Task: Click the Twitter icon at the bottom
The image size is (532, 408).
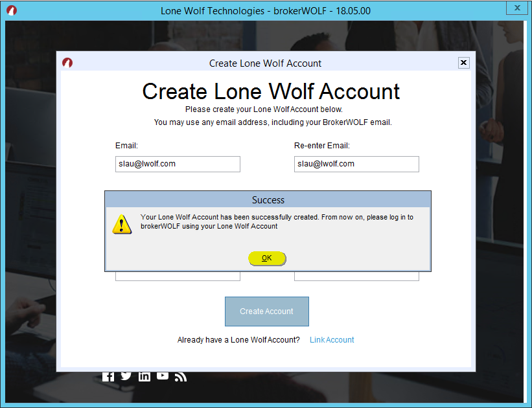Action: pyautogui.click(x=126, y=376)
